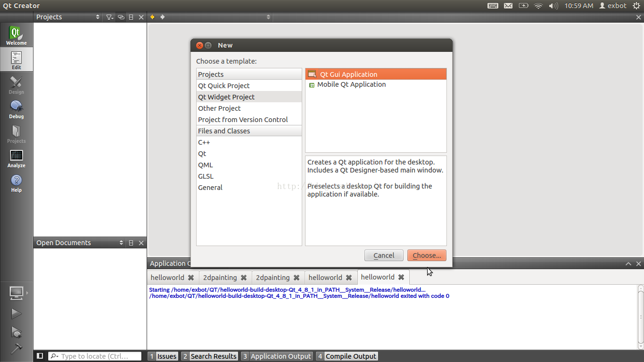The width and height of the screenshot is (644, 362).
Task: Maximize the output pane with up chevron
Action: [628, 263]
